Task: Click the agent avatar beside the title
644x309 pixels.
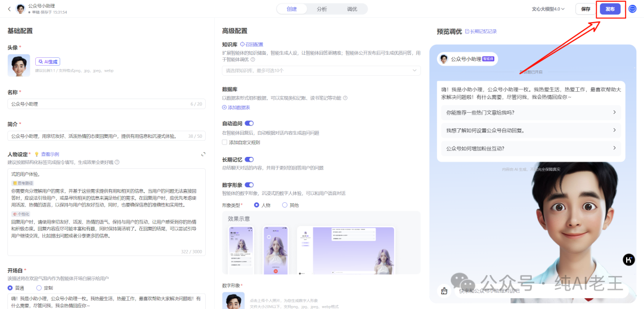Action: point(20,8)
